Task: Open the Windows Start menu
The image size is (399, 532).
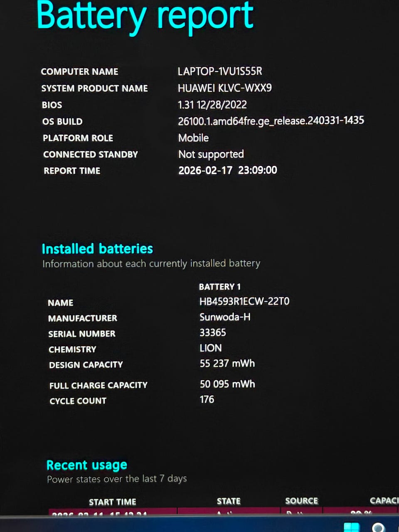Action: pyautogui.click(x=352, y=528)
